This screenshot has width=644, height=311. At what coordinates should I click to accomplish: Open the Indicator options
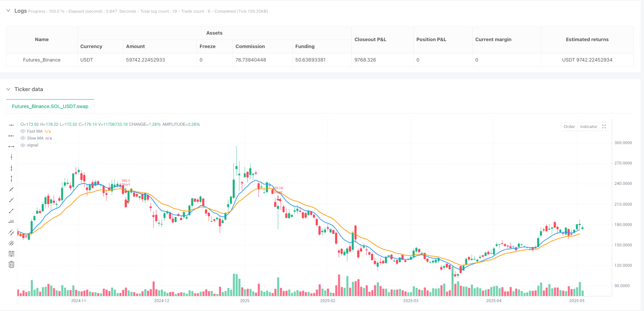pos(589,126)
